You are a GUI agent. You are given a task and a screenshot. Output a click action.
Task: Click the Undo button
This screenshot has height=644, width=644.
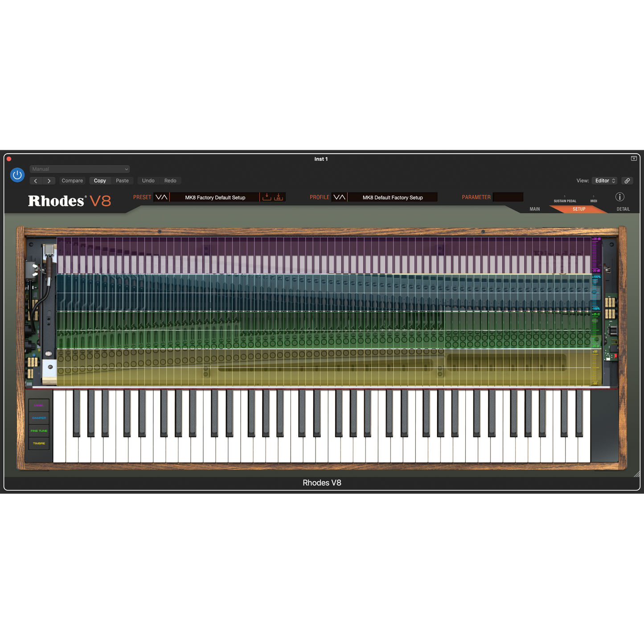tap(148, 180)
